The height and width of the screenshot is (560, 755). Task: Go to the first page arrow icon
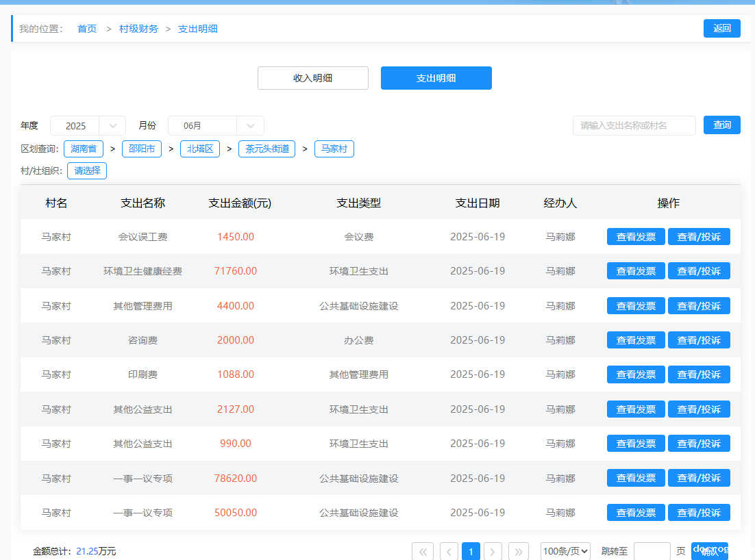(x=423, y=552)
